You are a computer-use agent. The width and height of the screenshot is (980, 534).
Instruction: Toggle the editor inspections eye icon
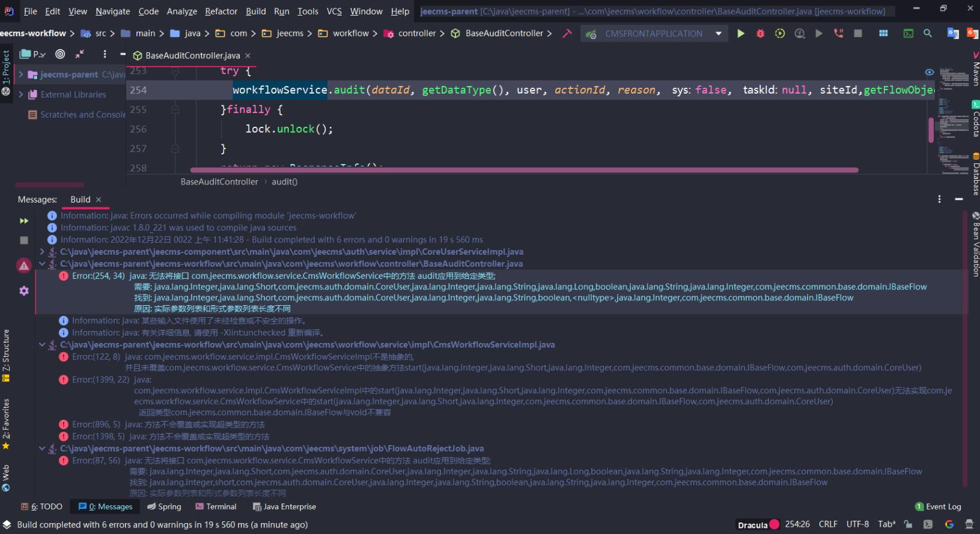tap(930, 72)
